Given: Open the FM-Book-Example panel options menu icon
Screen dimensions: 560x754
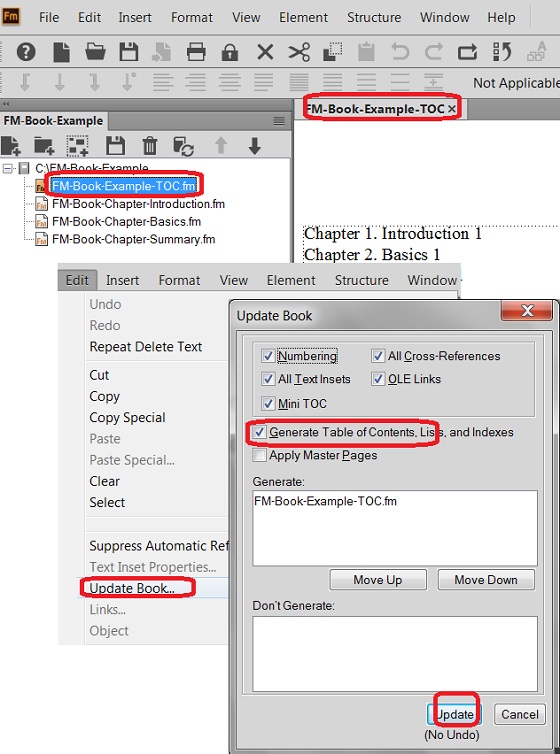Looking at the screenshot, I should 279,121.
